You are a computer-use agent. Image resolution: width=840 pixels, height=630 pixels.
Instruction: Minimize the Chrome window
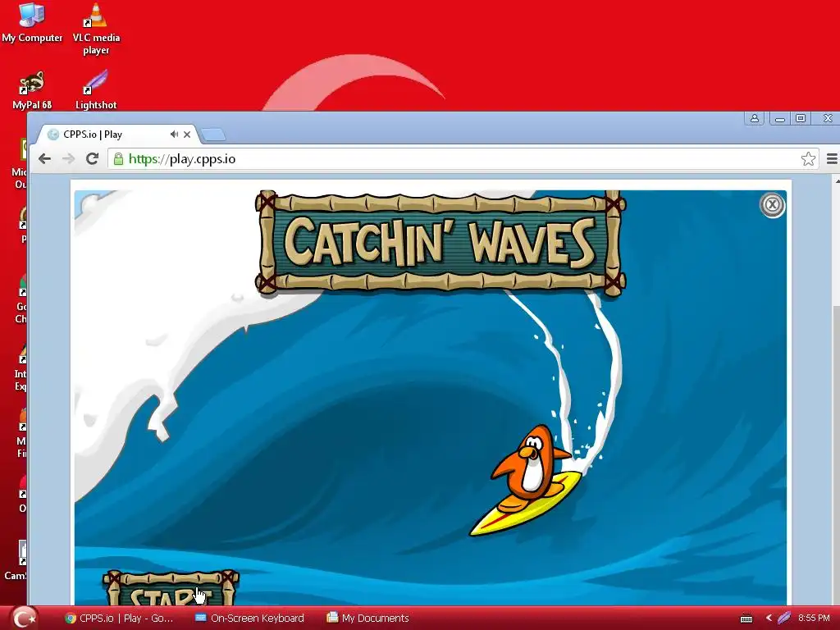pos(780,118)
